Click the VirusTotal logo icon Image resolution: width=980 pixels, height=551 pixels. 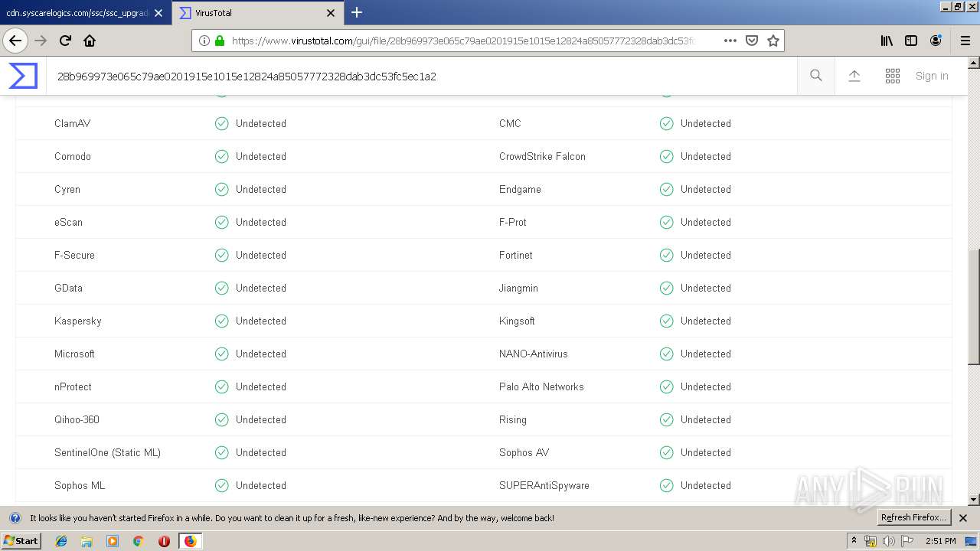click(23, 76)
